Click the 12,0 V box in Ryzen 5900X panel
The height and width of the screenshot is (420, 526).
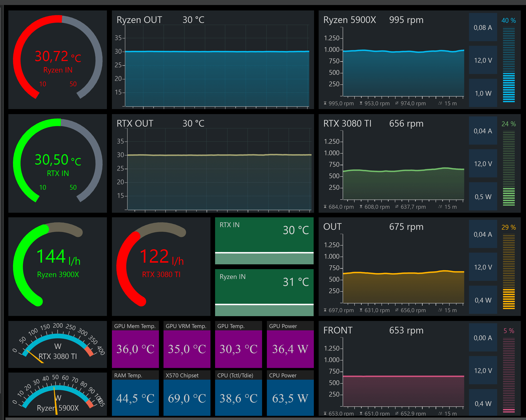click(x=483, y=60)
